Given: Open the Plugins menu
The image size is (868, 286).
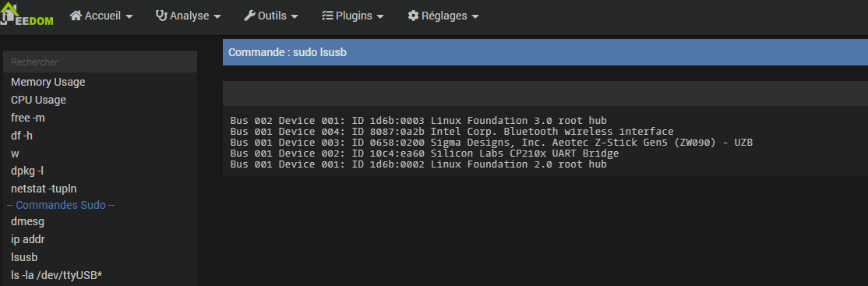Looking at the screenshot, I should pos(353,16).
